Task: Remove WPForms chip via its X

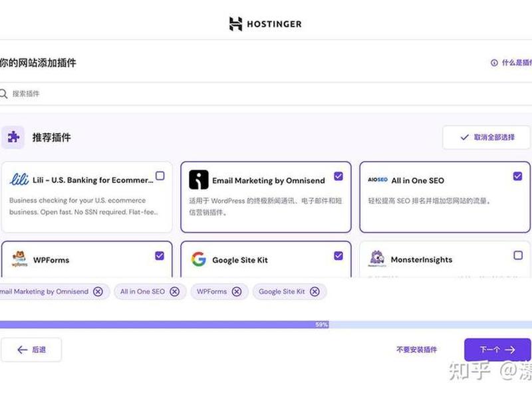Action: tap(237, 291)
